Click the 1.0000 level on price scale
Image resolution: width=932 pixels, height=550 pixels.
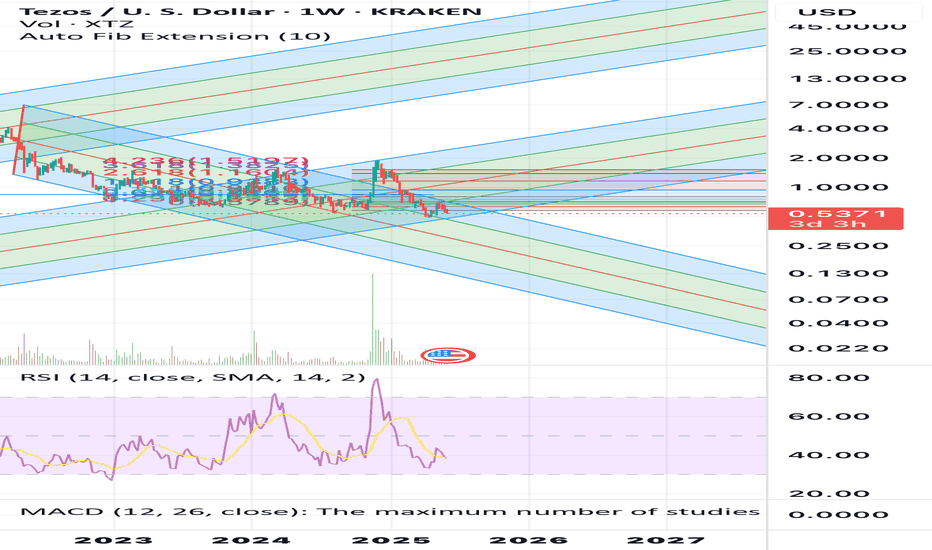click(823, 187)
